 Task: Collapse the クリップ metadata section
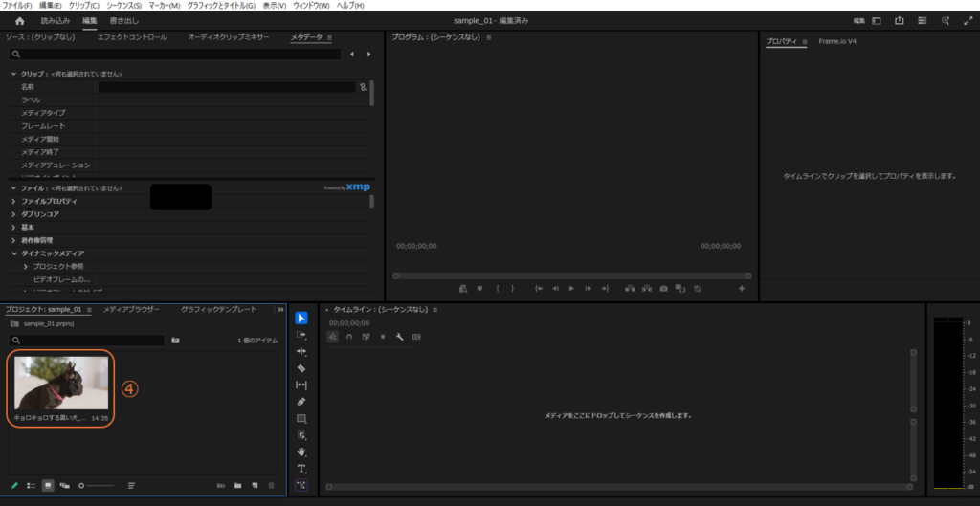[x=13, y=74]
